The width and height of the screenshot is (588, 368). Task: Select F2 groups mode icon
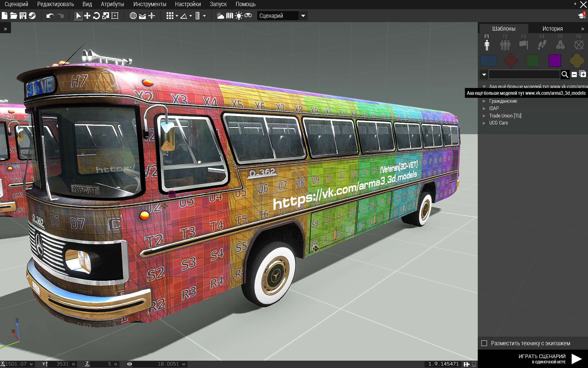pyautogui.click(x=505, y=44)
